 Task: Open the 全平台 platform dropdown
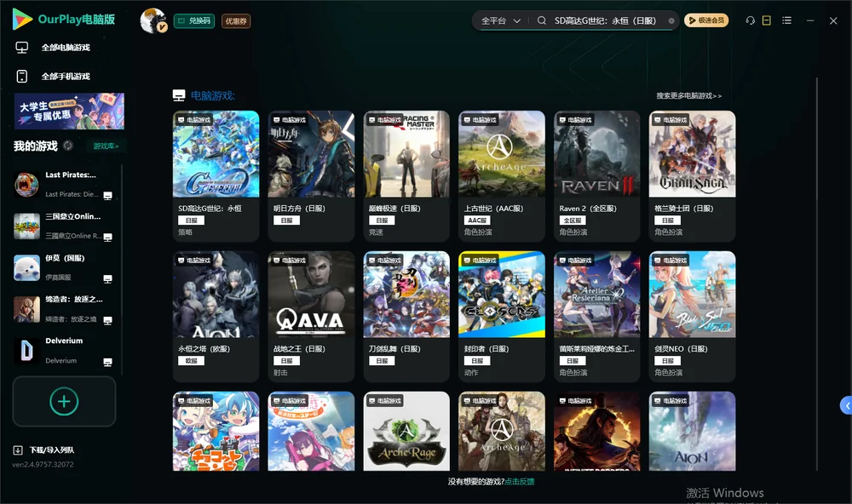(500, 20)
